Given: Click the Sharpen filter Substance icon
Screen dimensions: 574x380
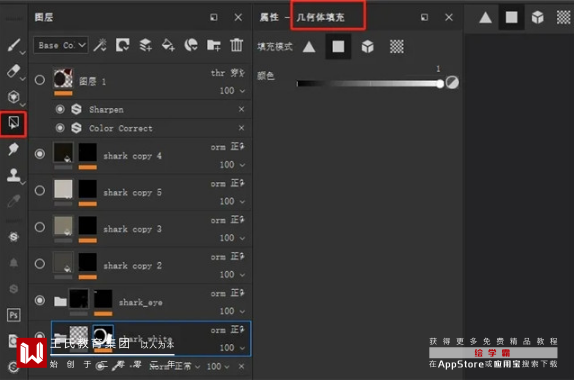Looking at the screenshot, I should pyautogui.click(x=76, y=109).
